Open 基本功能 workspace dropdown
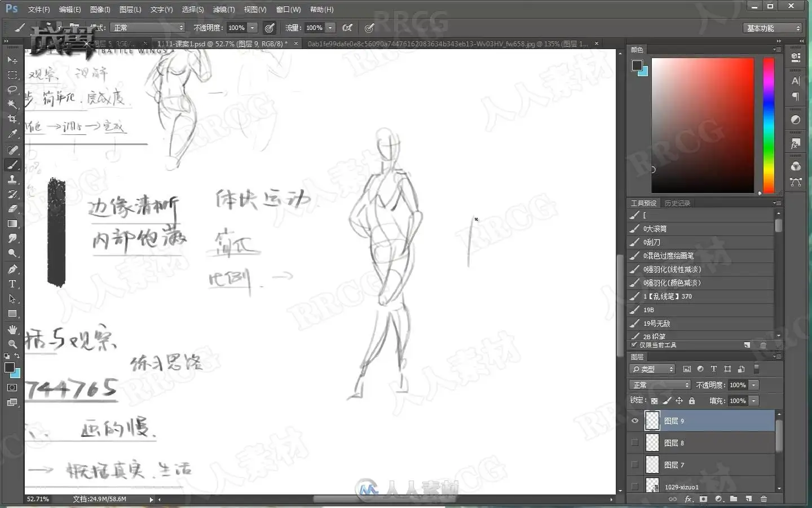 [772, 28]
